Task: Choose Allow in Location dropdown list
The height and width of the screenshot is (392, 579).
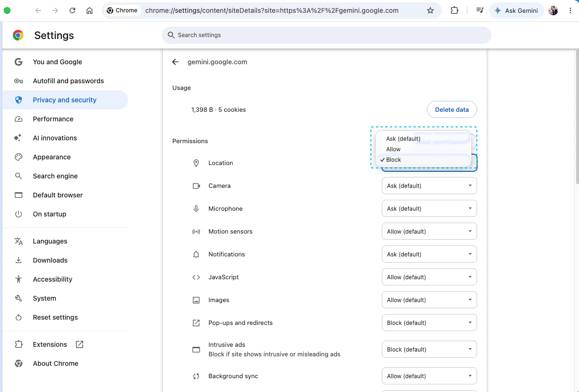Action: (x=423, y=149)
